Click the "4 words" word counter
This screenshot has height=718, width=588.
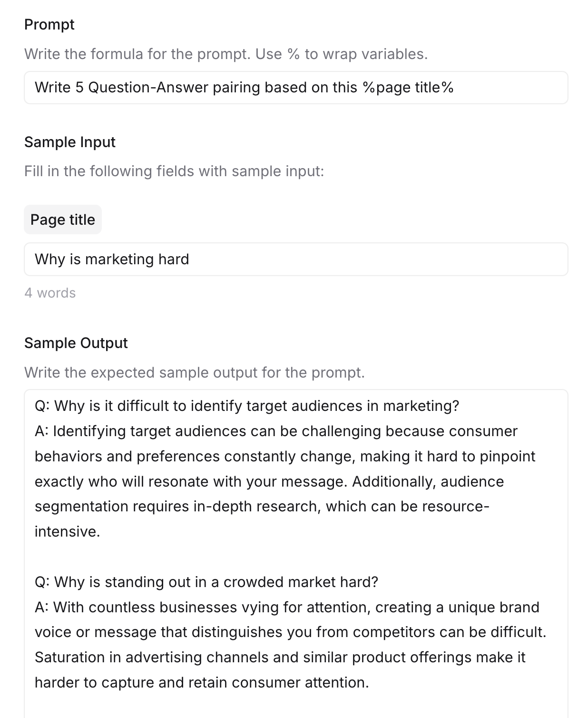50,293
